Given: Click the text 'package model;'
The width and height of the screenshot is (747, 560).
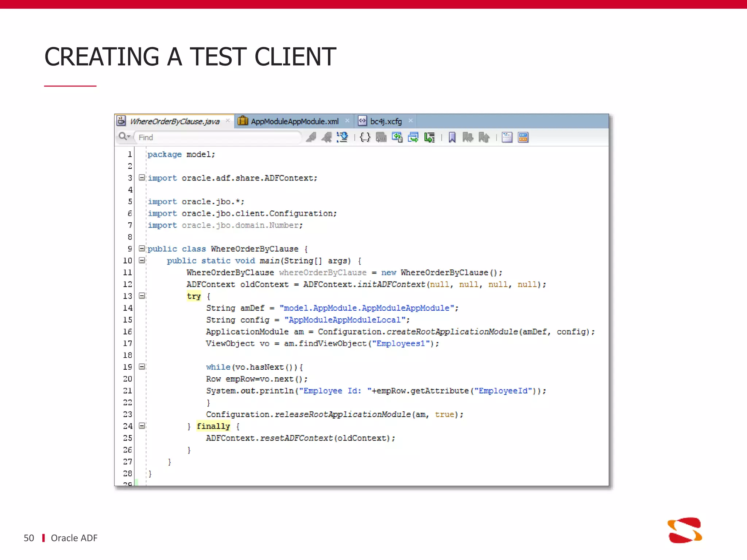Looking at the screenshot, I should click(181, 155).
